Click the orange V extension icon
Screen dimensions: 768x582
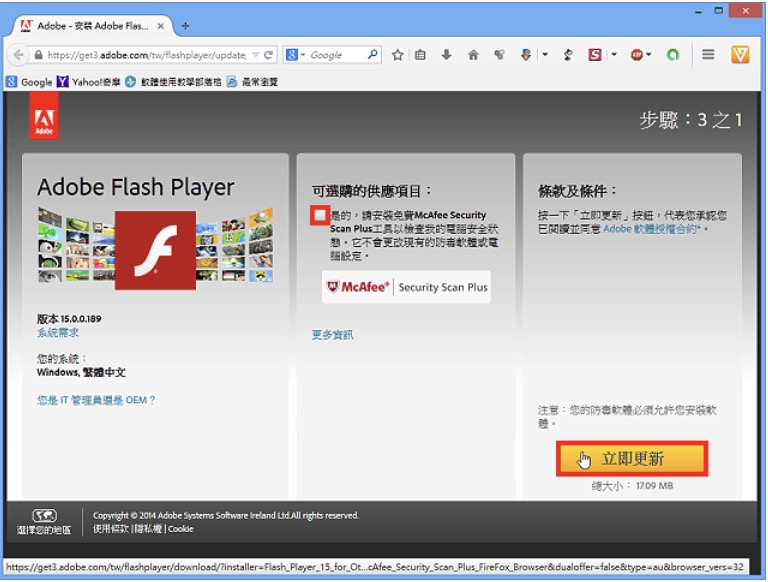click(740, 54)
